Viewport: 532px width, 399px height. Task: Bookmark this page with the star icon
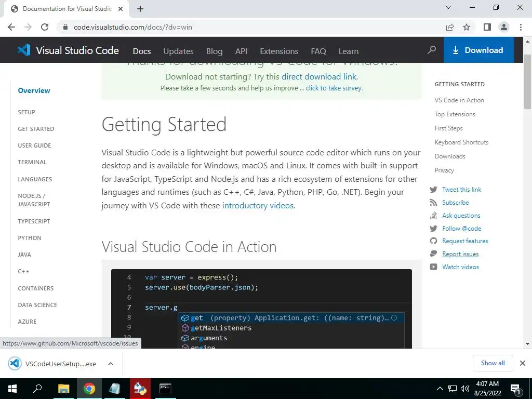click(x=467, y=27)
